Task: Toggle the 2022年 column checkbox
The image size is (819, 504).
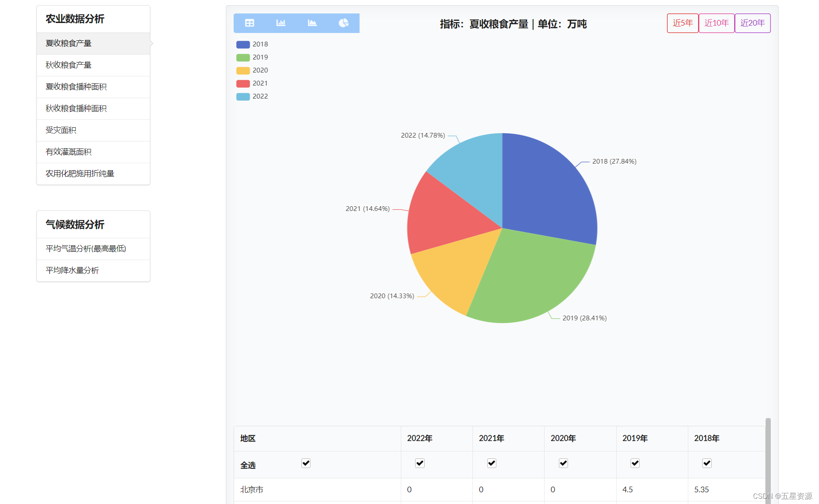Action: [419, 463]
